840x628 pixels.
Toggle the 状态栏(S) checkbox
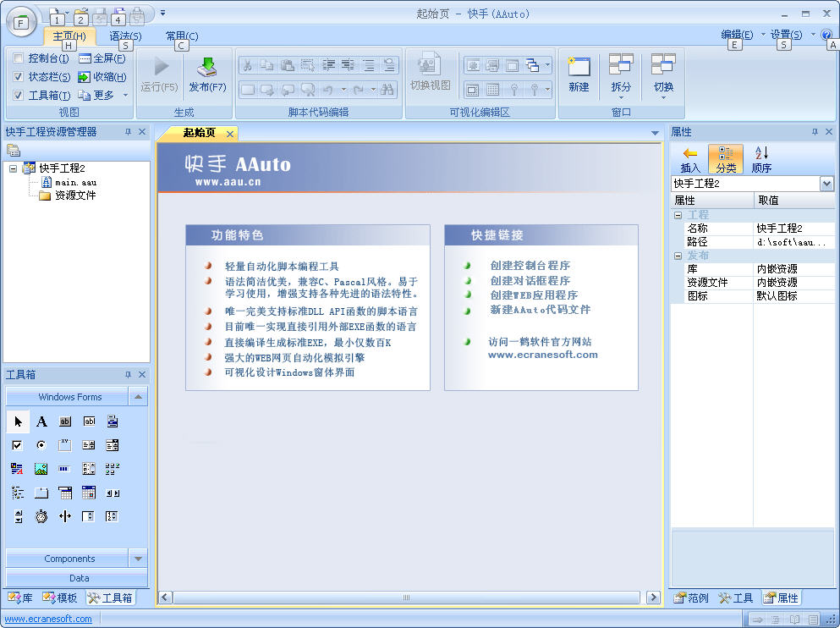18,77
